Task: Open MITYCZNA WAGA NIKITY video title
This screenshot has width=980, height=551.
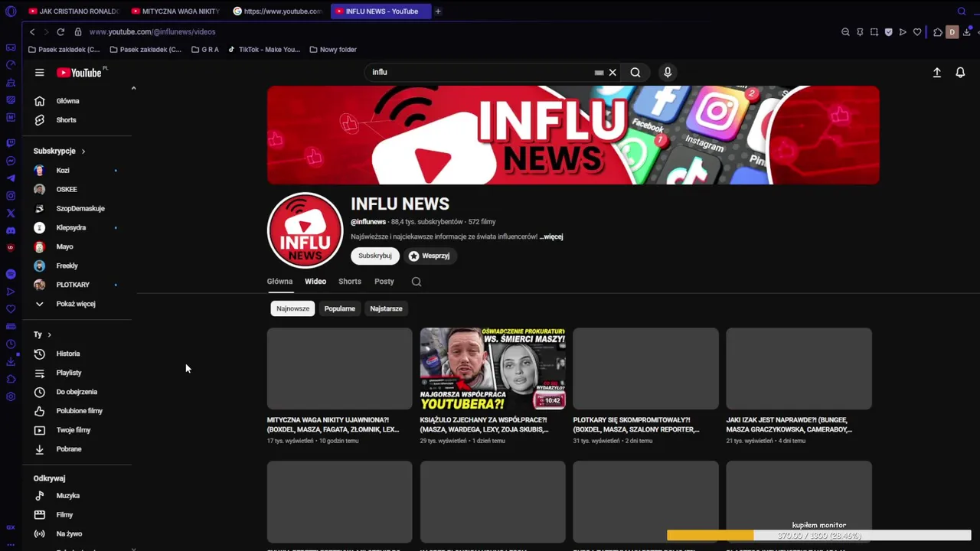Action: click(x=334, y=425)
